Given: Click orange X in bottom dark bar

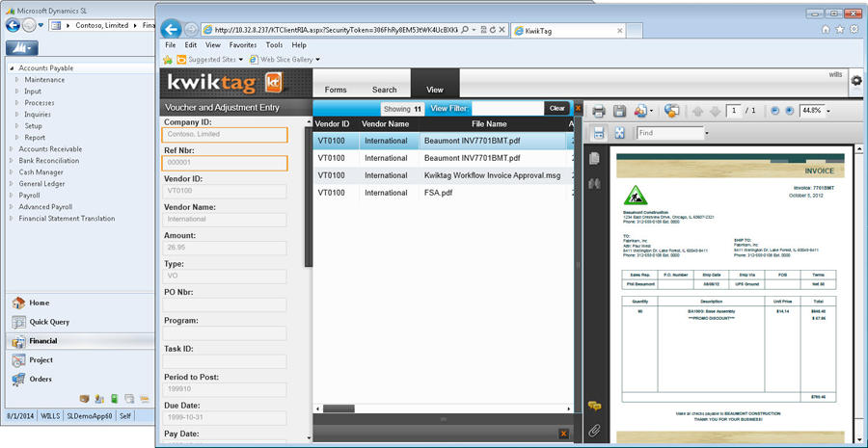Looking at the screenshot, I should [x=563, y=434].
